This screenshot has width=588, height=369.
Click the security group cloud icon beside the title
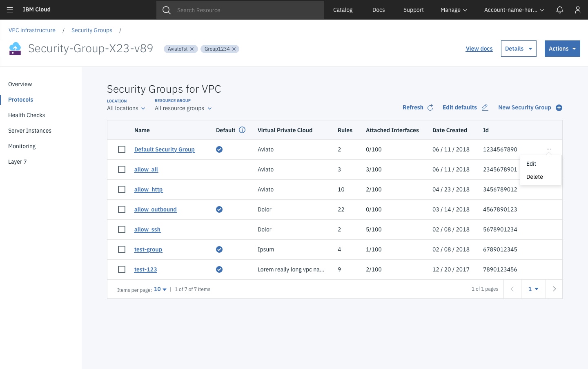pyautogui.click(x=15, y=48)
